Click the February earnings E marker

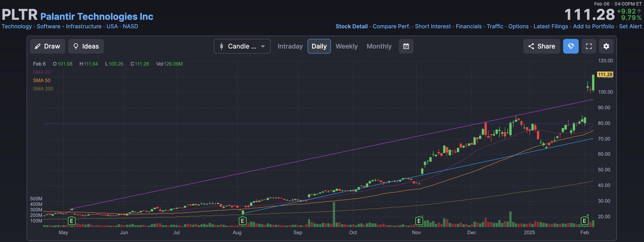(x=584, y=221)
